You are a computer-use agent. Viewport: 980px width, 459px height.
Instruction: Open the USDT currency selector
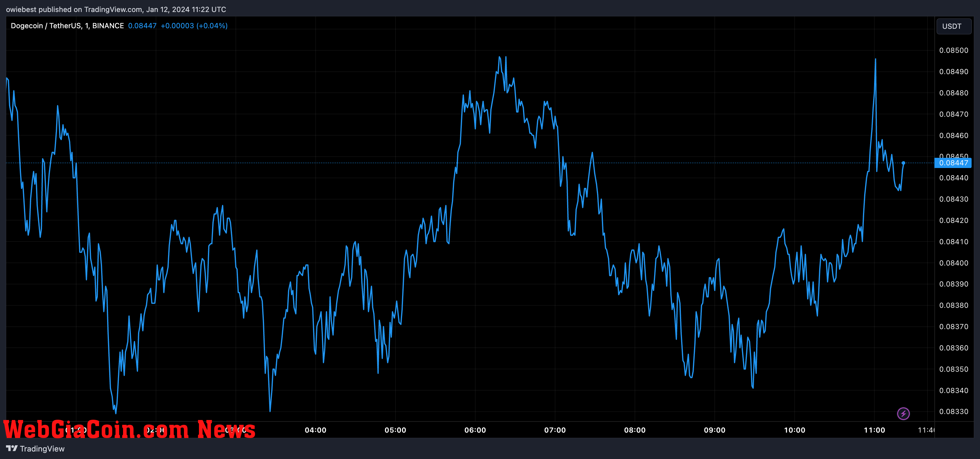tap(953, 26)
